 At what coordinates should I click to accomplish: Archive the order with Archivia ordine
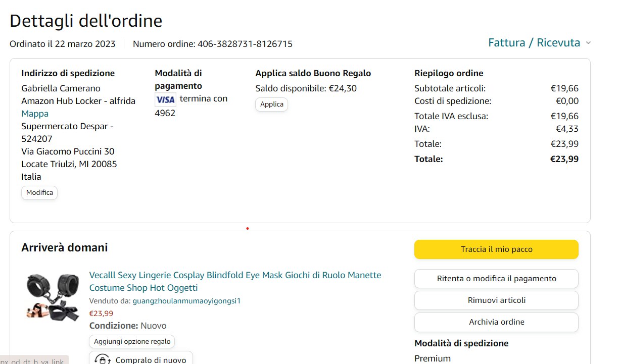tap(496, 322)
